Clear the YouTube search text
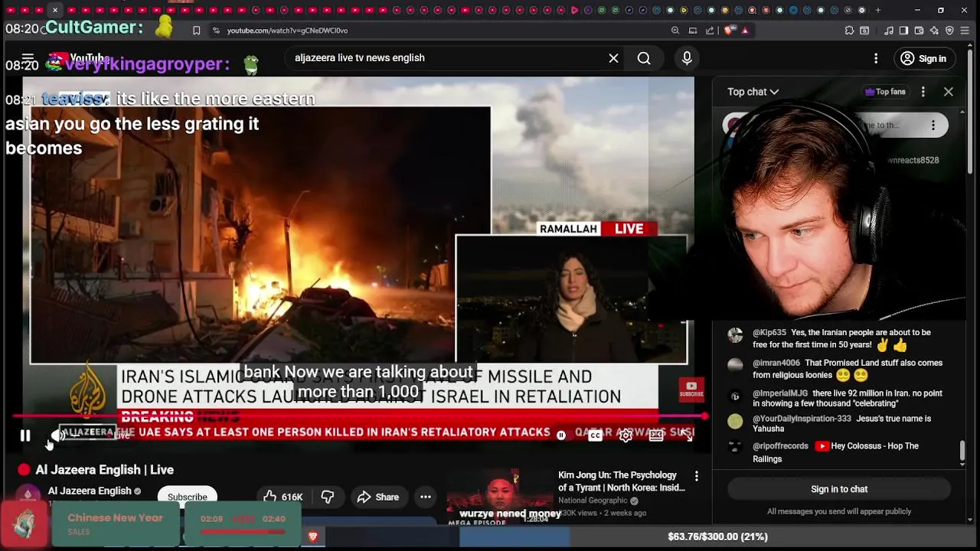This screenshot has height=551, width=980. 613,58
